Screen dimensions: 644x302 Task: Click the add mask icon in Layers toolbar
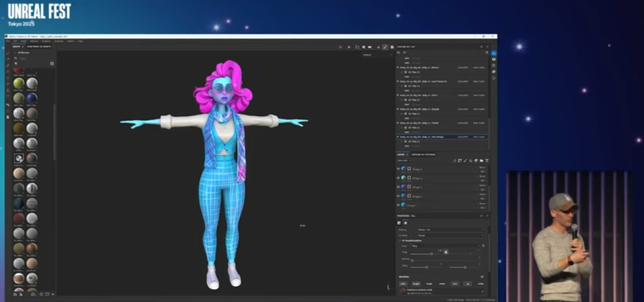click(459, 161)
